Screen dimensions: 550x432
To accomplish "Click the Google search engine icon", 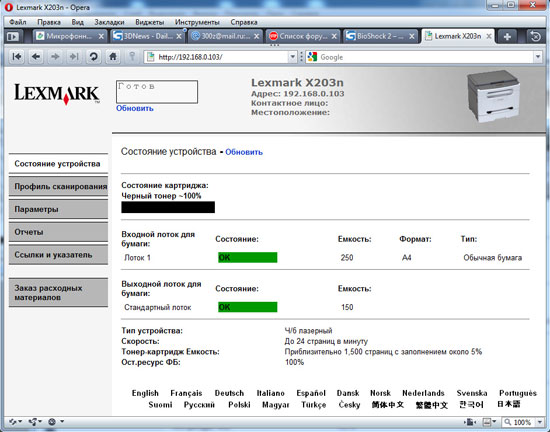I will [312, 57].
